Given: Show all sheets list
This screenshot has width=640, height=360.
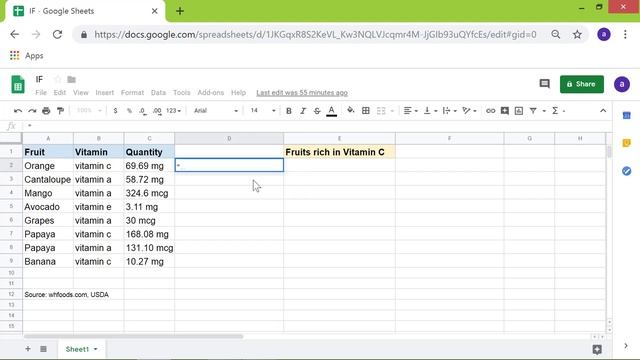Looking at the screenshot, I should pos(43,349).
